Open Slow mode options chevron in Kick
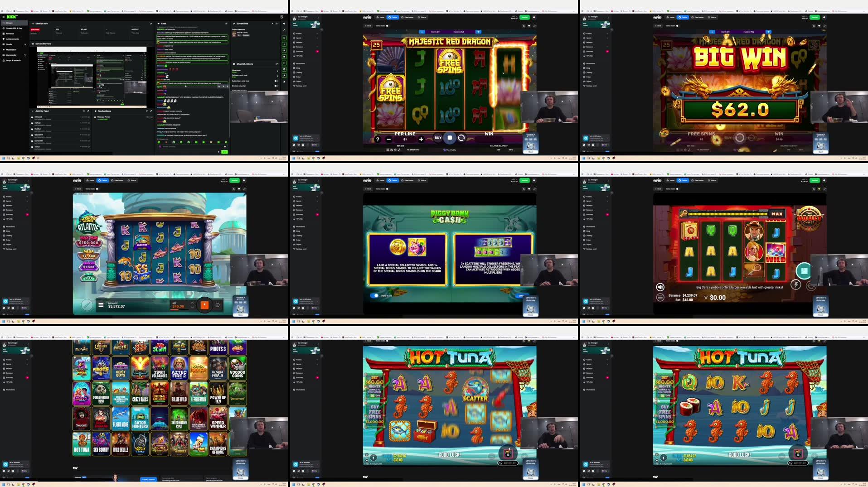868x487 pixels. tap(277, 71)
